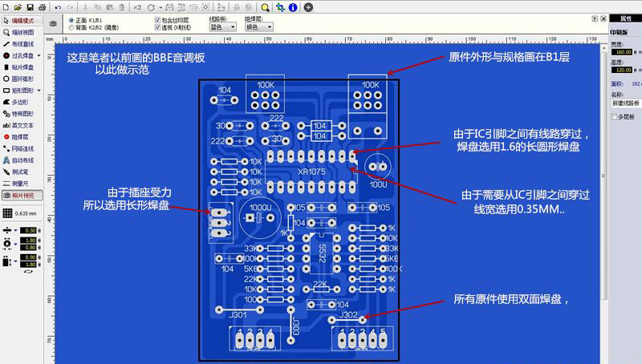Pick the 英文文本 text tool
The width and height of the screenshot is (642, 364).
18,125
